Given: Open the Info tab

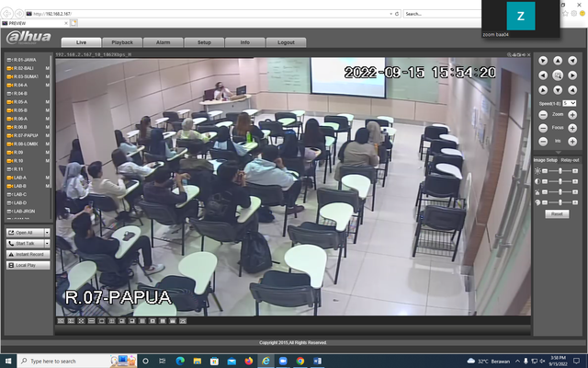Looking at the screenshot, I should pos(245,42).
